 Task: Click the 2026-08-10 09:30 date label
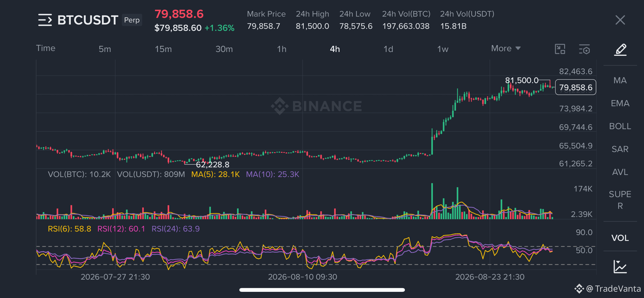(303, 277)
